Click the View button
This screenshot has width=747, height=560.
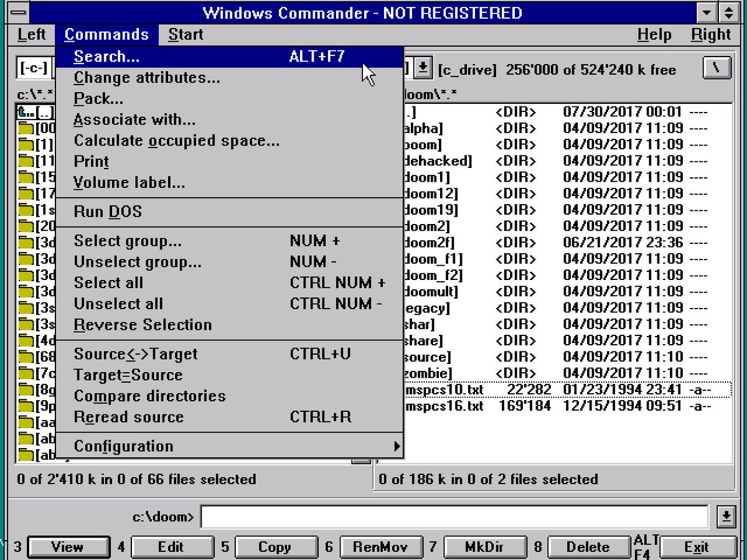pyautogui.click(x=67, y=547)
